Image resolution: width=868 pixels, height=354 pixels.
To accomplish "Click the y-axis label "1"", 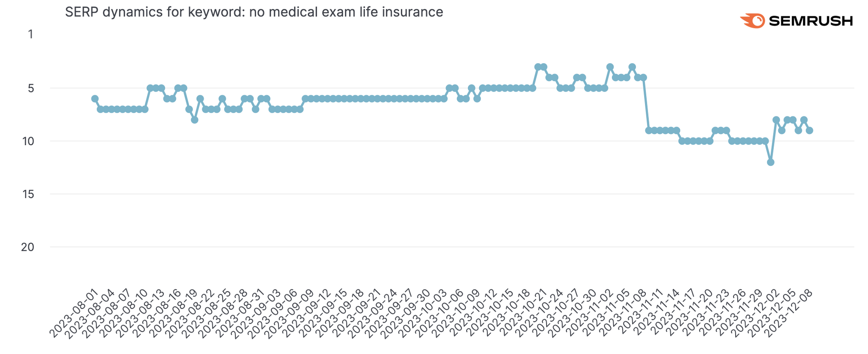I will point(31,34).
